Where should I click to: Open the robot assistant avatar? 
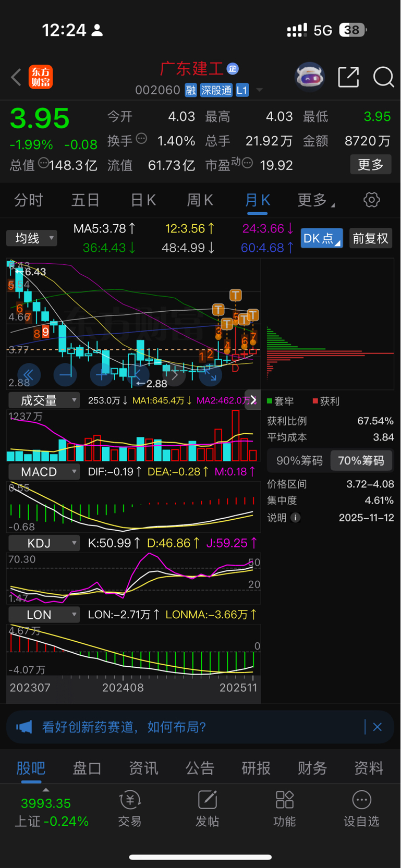(310, 77)
